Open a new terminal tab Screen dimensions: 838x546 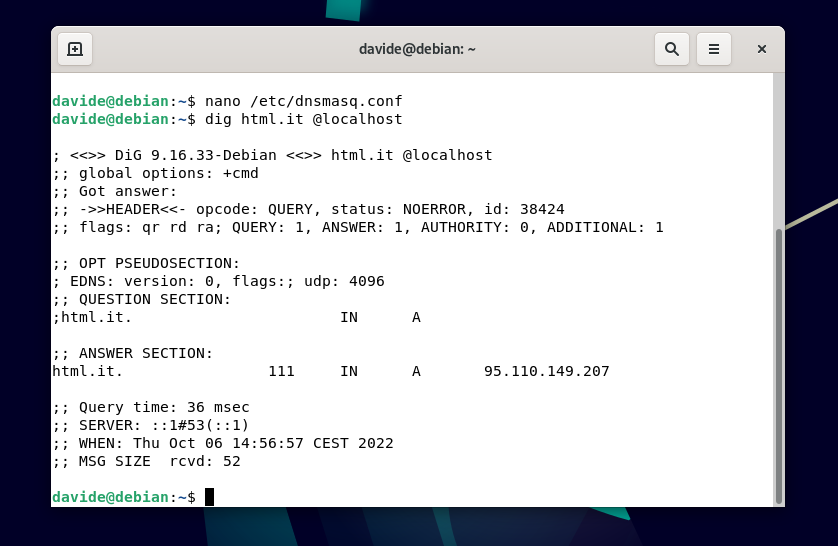75,49
